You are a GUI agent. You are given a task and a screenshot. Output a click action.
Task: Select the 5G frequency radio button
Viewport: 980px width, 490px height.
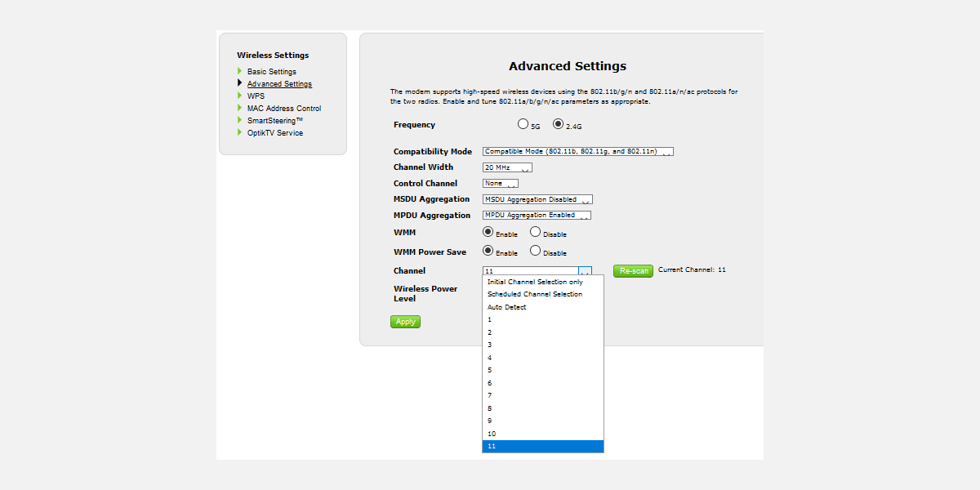(523, 123)
